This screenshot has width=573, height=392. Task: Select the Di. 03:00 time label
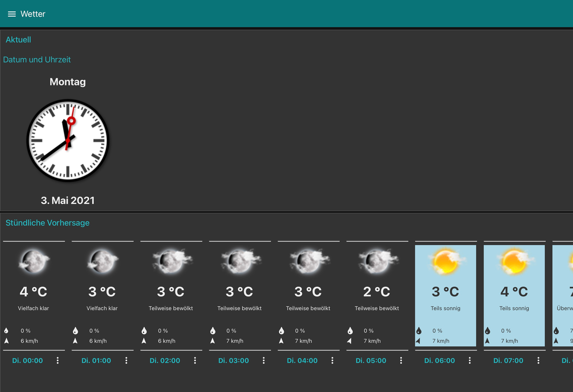coord(234,360)
